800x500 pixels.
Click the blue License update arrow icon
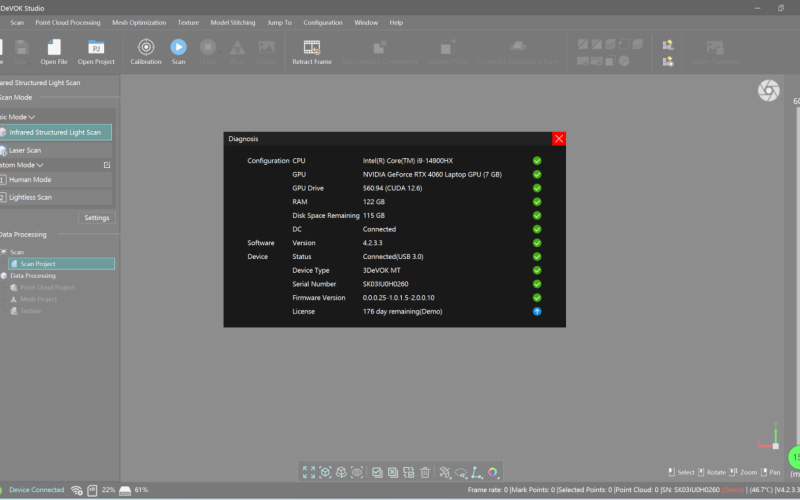537,311
